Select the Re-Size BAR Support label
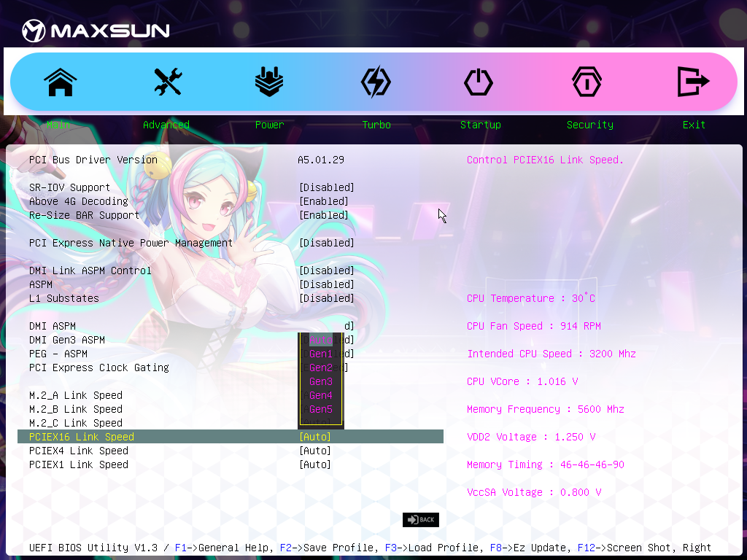 coord(85,215)
